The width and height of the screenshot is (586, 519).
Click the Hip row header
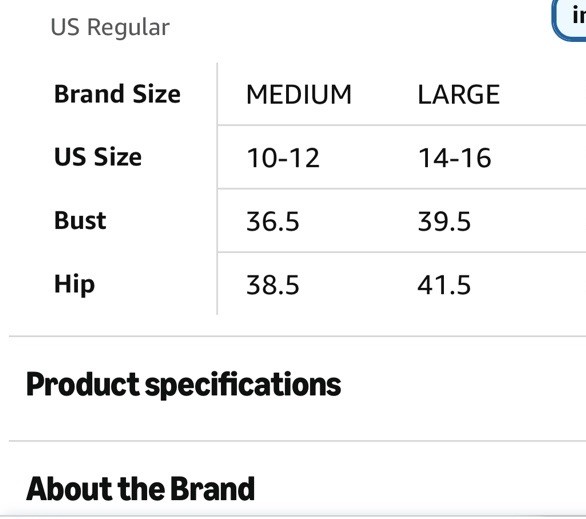74,285
